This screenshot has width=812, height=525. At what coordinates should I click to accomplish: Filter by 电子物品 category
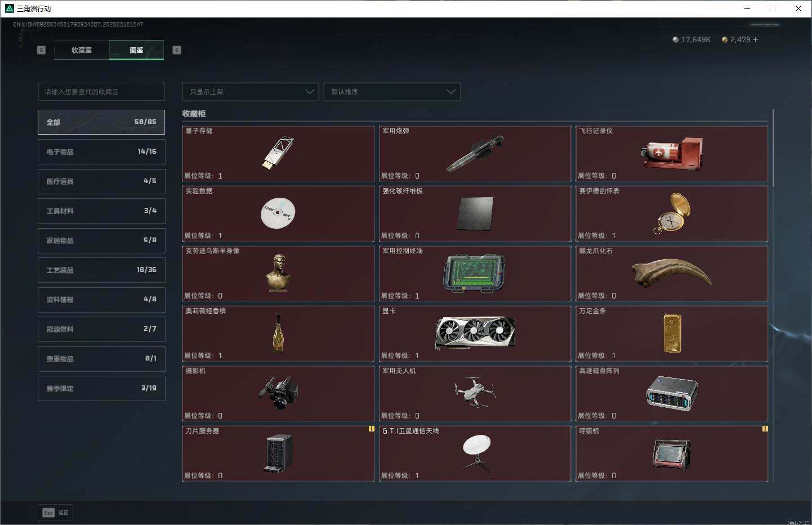click(x=101, y=152)
